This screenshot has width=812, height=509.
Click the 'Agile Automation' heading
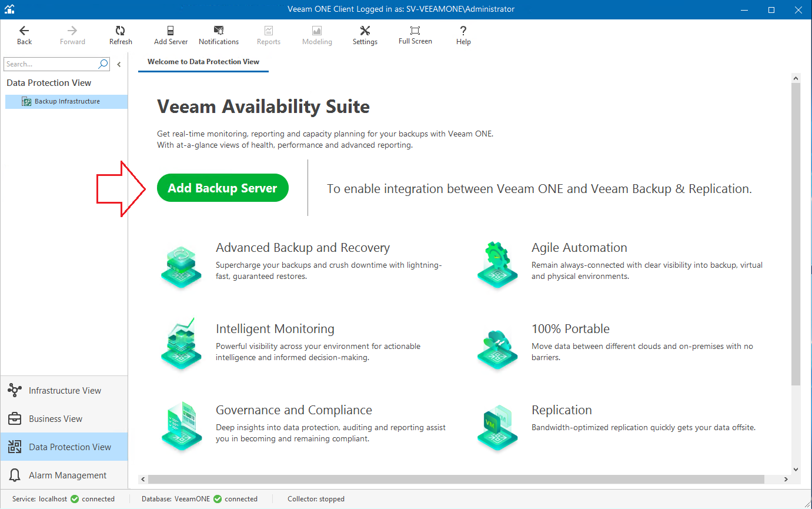pos(579,248)
